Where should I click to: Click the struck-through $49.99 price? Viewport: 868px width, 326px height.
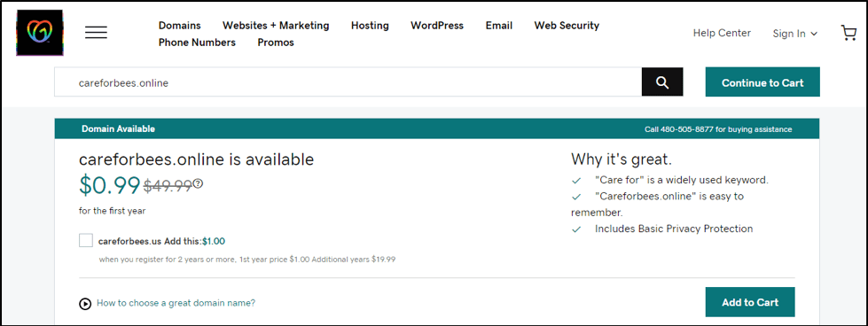(x=168, y=187)
